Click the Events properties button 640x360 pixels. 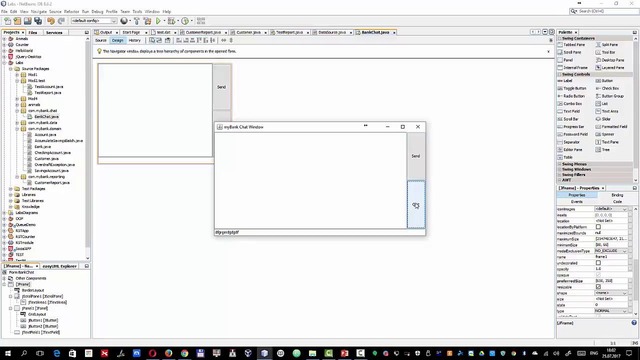[576, 202]
